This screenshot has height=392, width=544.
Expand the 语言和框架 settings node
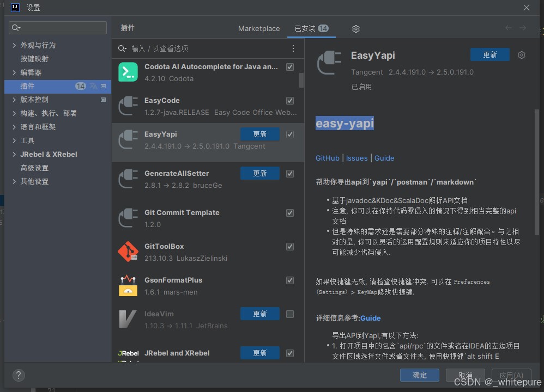point(14,127)
